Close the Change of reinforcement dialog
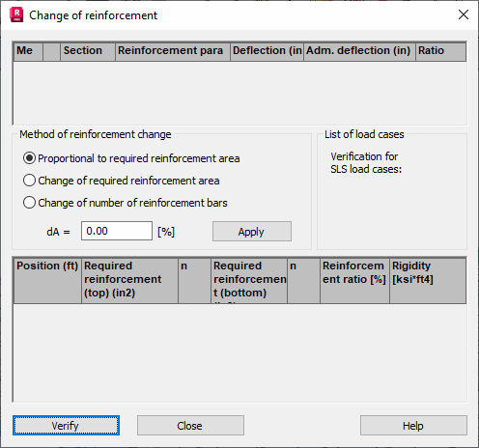Image resolution: width=479 pixels, height=448 pixels. point(464,14)
